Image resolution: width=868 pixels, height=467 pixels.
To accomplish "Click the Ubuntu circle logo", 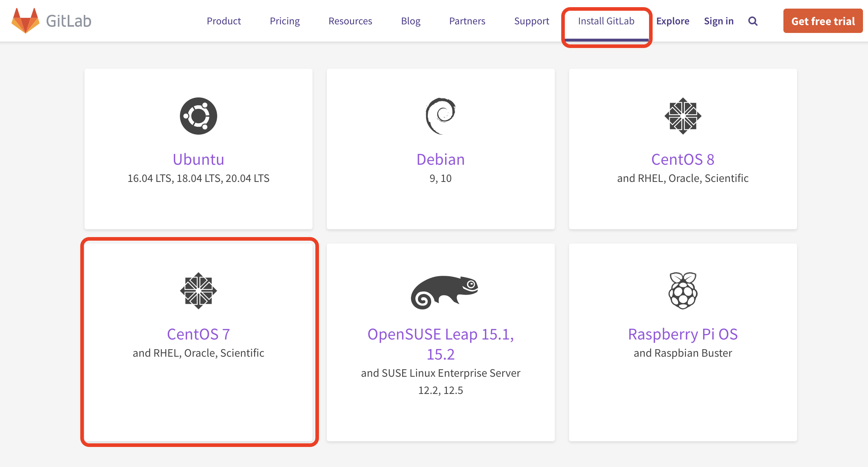I will [x=199, y=116].
